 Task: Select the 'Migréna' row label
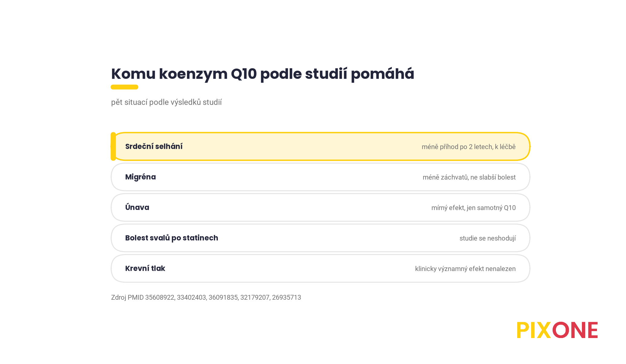140,177
